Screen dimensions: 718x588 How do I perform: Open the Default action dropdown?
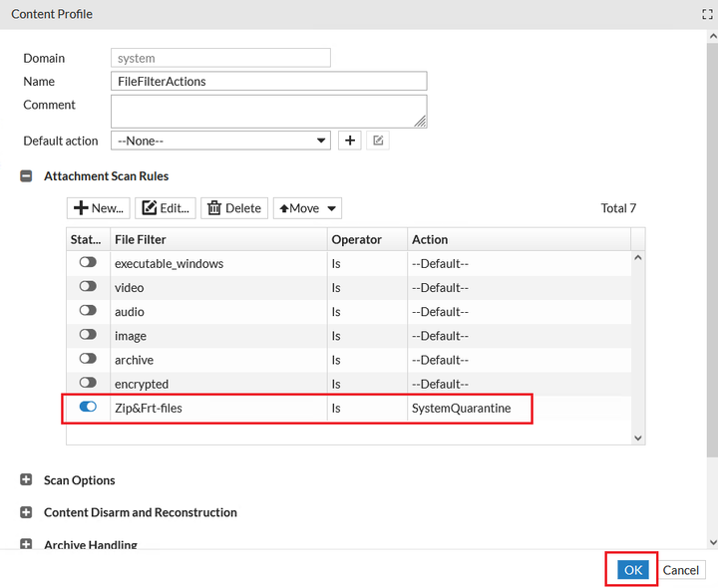click(x=220, y=141)
